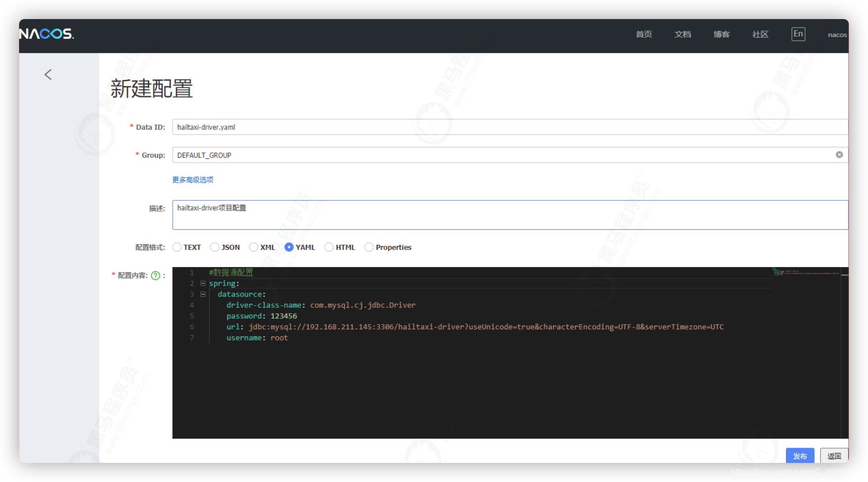The image size is (868, 482).
Task: Click the 'url:' line in the editor
Action: [x=475, y=327]
